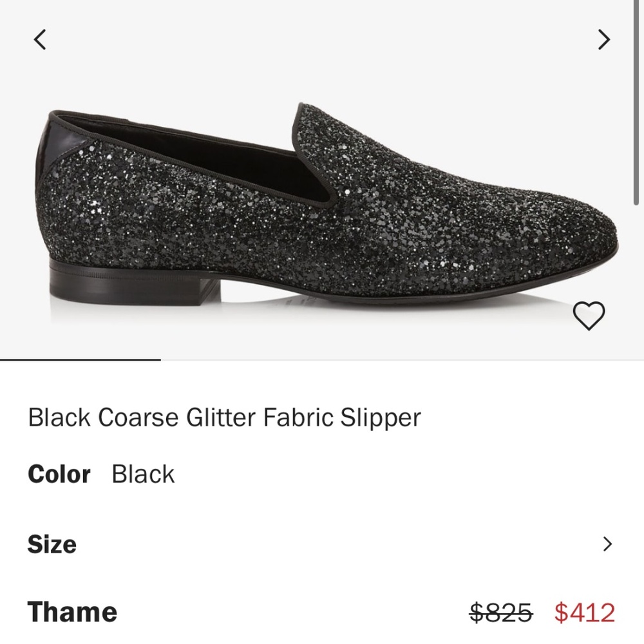Viewport: 644px width, 644px height.
Task: Unfavorite the slipper via the heart toggle
Action: click(590, 317)
